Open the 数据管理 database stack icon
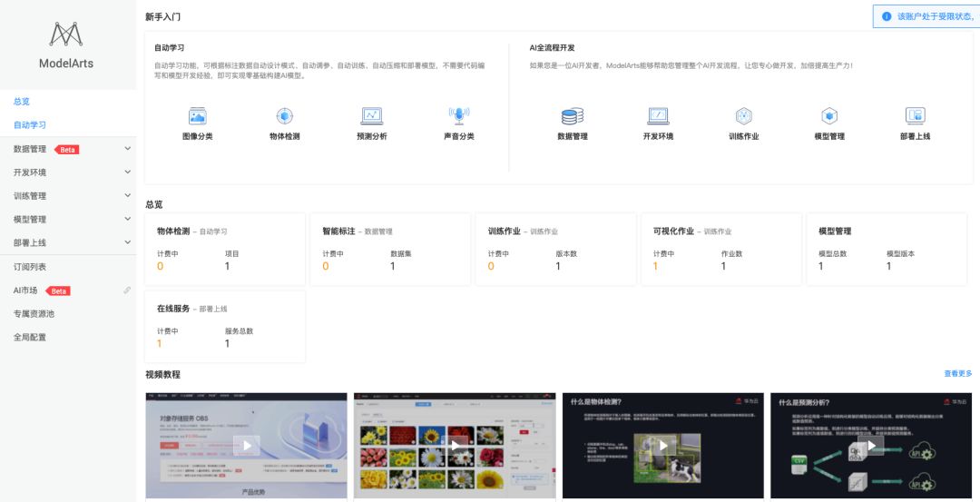Image resolution: width=980 pixels, height=502 pixels. coord(572,116)
